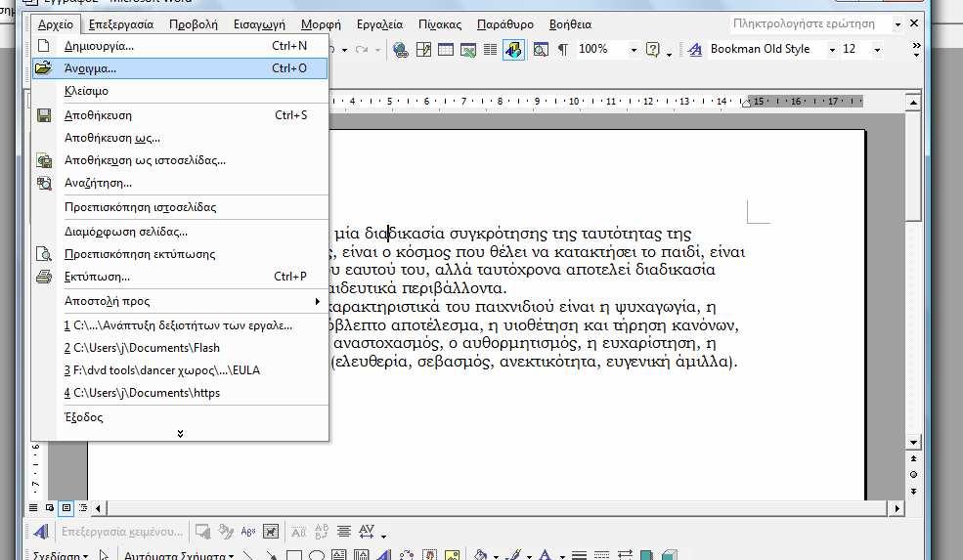This screenshot has width=963, height=560.
Task: Click the Select Browse Object round button
Action: pyautogui.click(x=913, y=475)
